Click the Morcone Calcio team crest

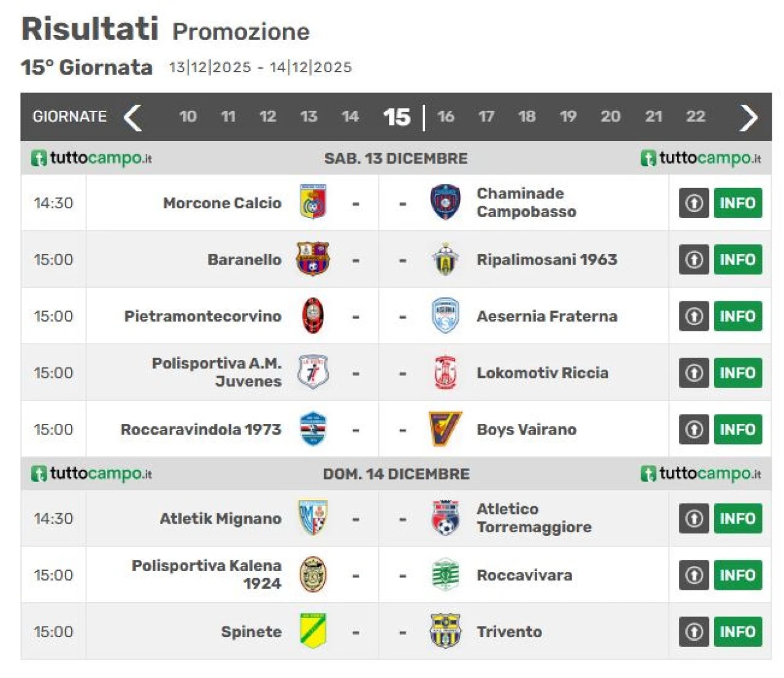point(313,203)
